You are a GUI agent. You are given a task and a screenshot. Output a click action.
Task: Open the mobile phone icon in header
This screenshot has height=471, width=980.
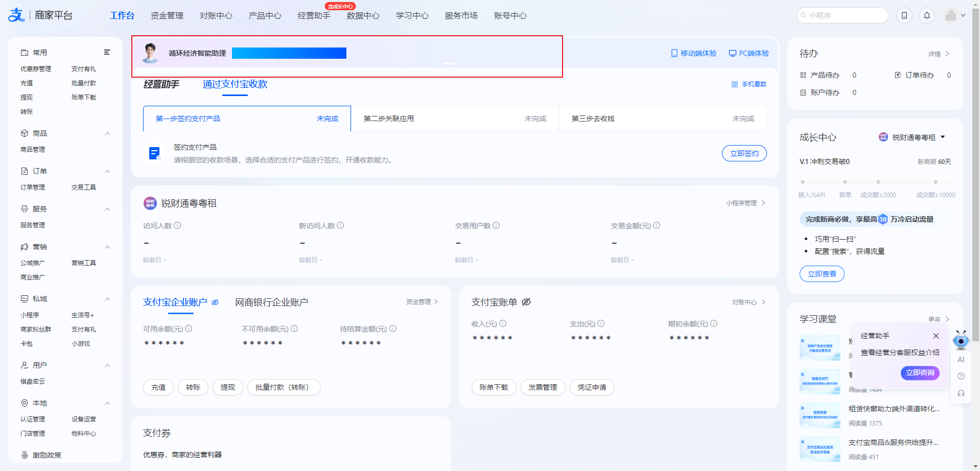904,15
